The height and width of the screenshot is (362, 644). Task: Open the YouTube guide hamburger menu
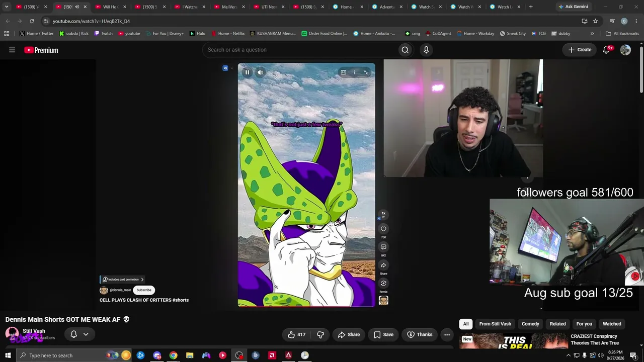[x=12, y=50]
